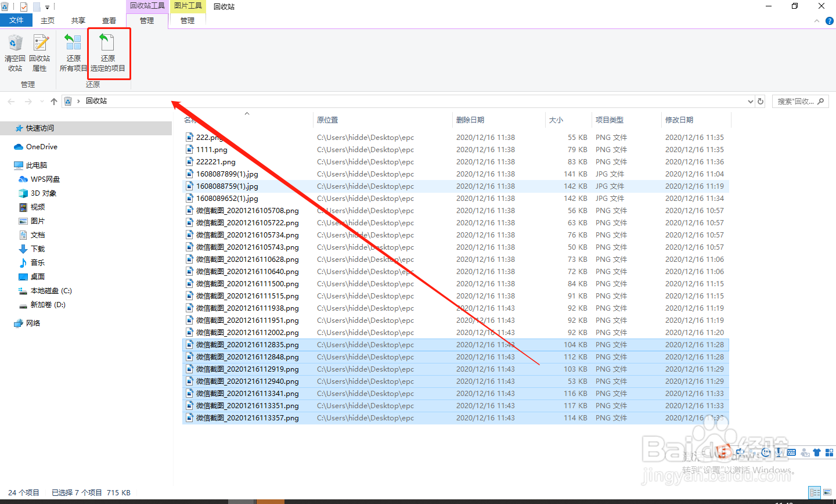Open 新加卷 (D:) in the sidebar

pos(48,305)
